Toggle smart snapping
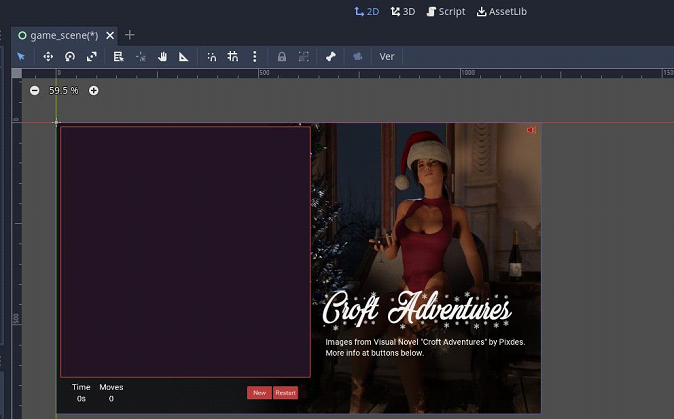This screenshot has width=674, height=419. pos(211,56)
